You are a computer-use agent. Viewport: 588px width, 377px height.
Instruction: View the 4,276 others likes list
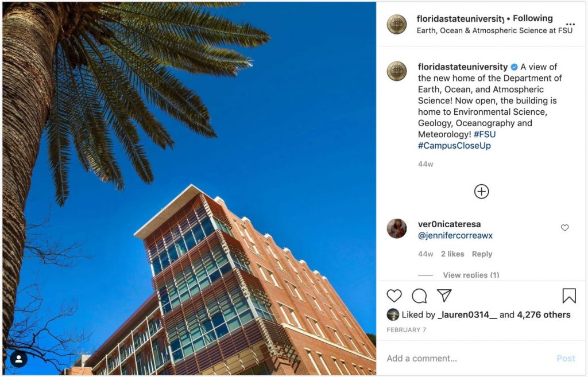point(544,315)
